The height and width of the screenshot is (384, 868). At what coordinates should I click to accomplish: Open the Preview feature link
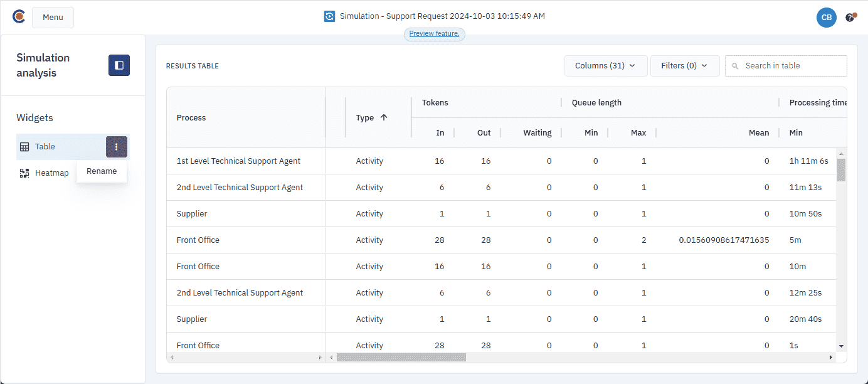click(434, 34)
